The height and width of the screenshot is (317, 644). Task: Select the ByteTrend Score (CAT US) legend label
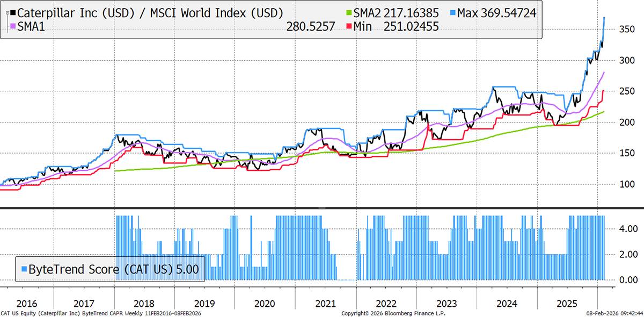coord(98,269)
